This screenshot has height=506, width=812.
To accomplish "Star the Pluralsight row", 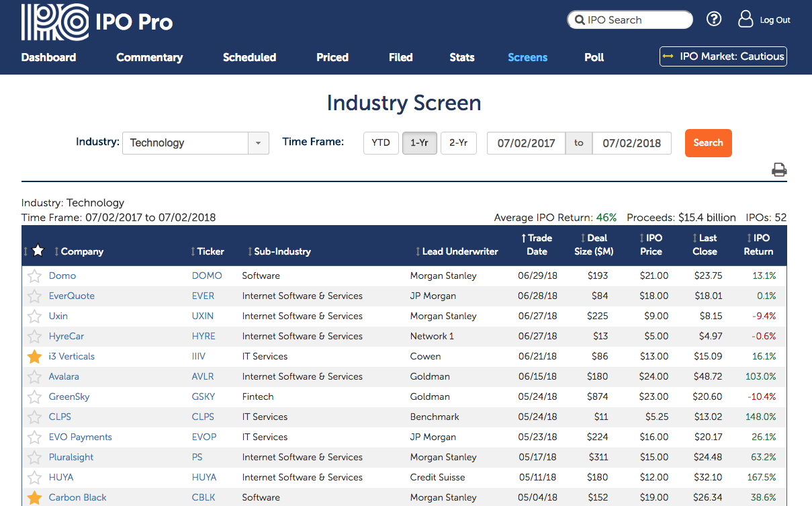I will (x=34, y=457).
